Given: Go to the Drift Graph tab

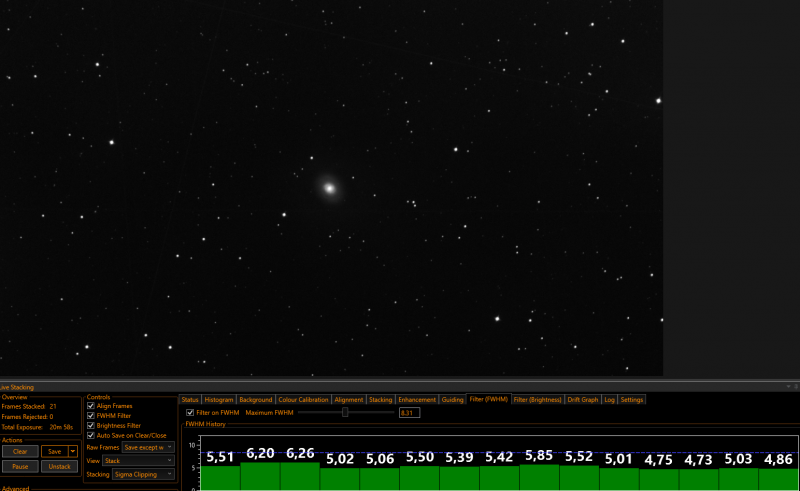Looking at the screenshot, I should pyautogui.click(x=583, y=400).
